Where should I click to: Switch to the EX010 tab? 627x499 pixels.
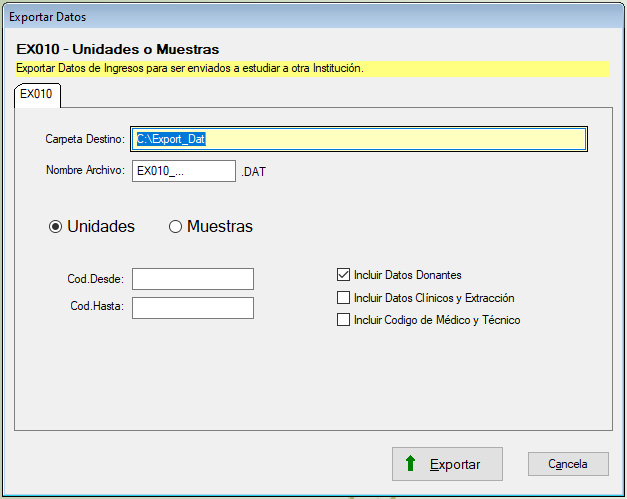[37, 94]
